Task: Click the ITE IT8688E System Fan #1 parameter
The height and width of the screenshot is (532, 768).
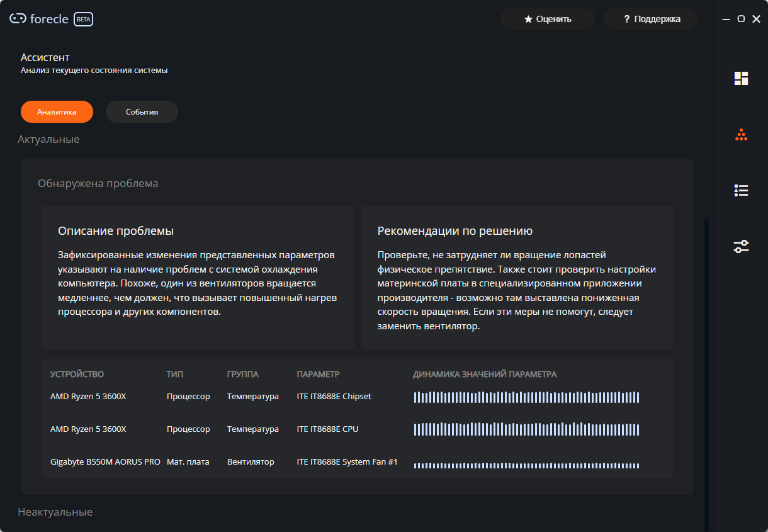Action: point(347,462)
